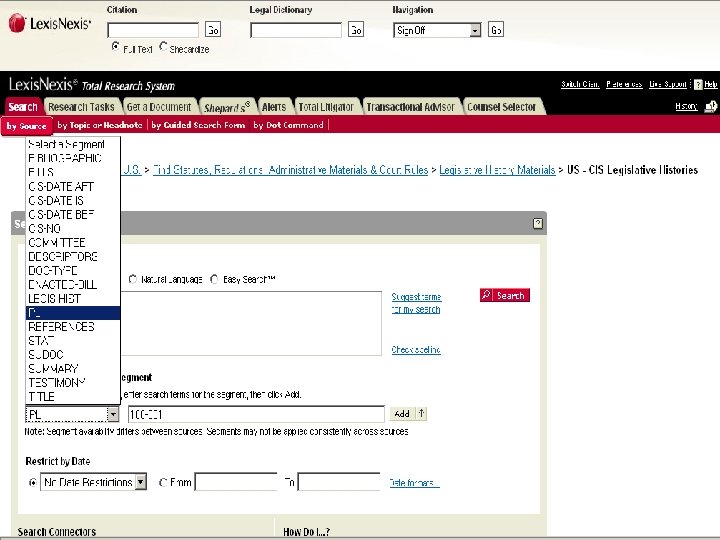
Task: Click Go next to Citation field
Action: (x=213, y=30)
